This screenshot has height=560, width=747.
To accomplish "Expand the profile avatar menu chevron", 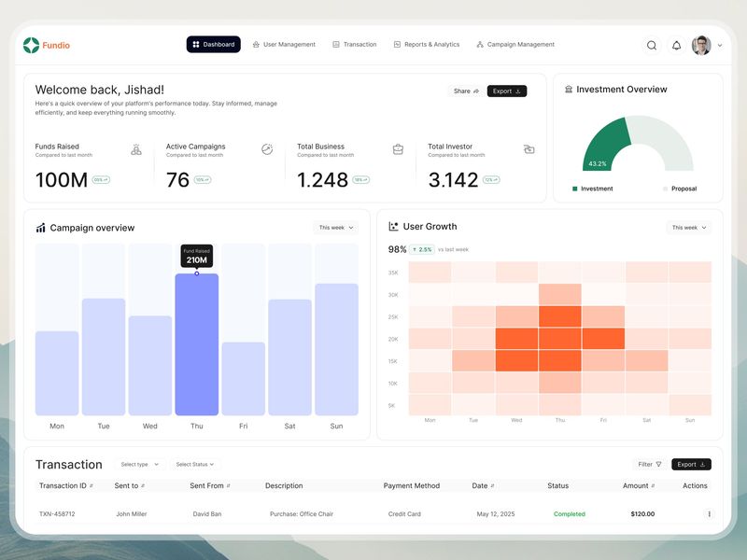I will click(719, 45).
